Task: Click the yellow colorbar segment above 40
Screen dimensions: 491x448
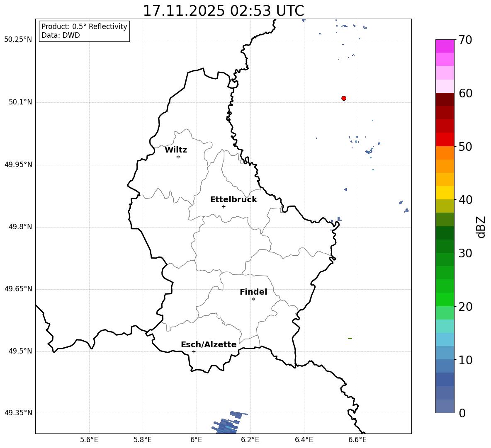Action: [x=445, y=193]
